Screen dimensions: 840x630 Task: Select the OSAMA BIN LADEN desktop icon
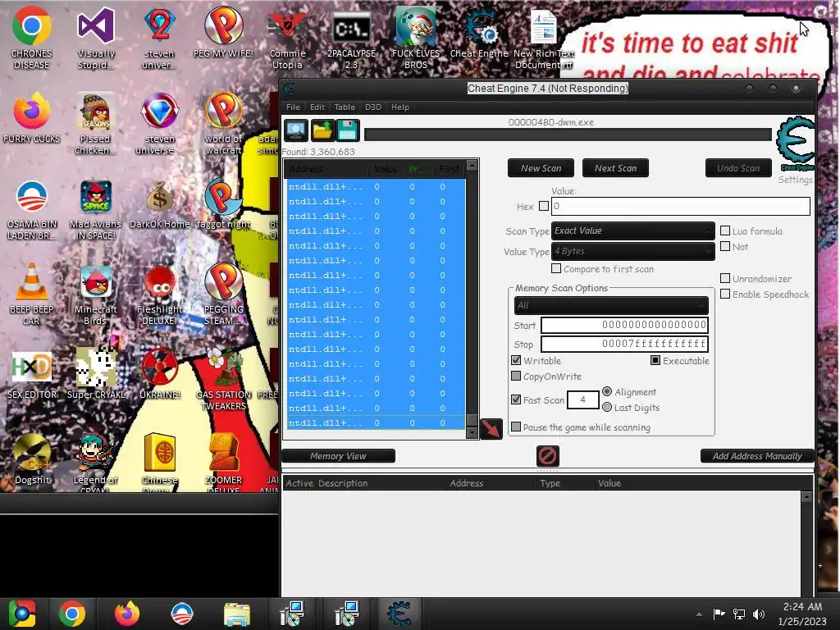31,209
